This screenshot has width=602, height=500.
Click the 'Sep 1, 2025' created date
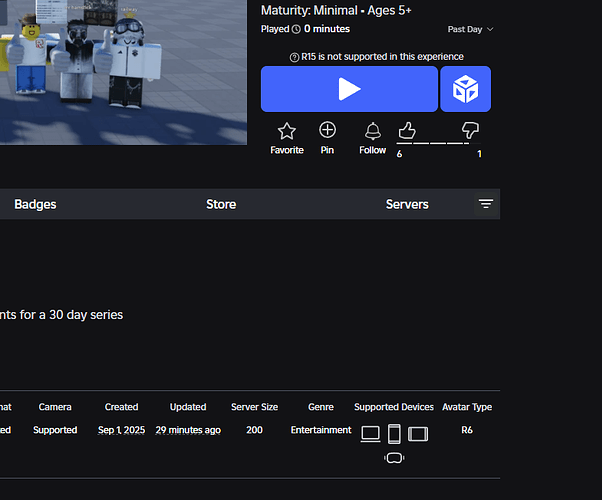click(121, 430)
